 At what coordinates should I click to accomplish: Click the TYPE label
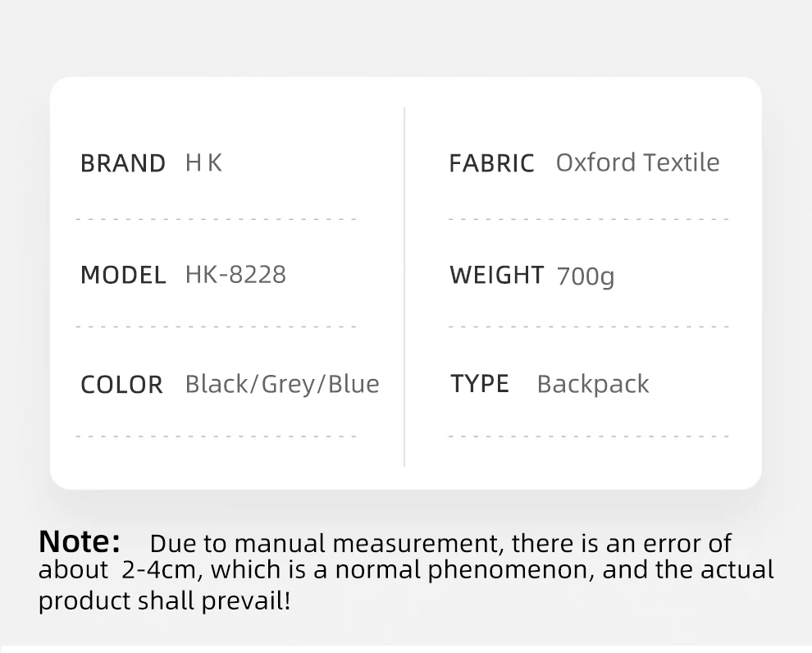(x=480, y=383)
